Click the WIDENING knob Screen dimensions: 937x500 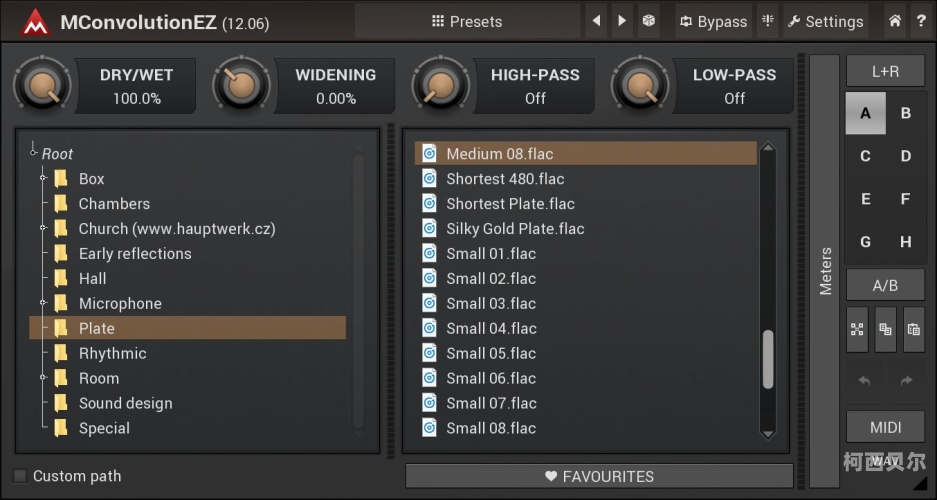click(x=241, y=85)
